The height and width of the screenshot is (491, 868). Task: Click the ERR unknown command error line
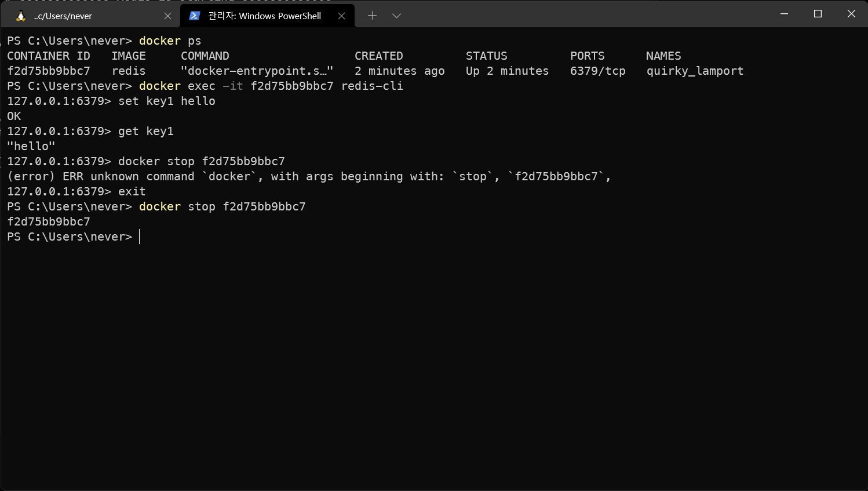[x=309, y=176]
